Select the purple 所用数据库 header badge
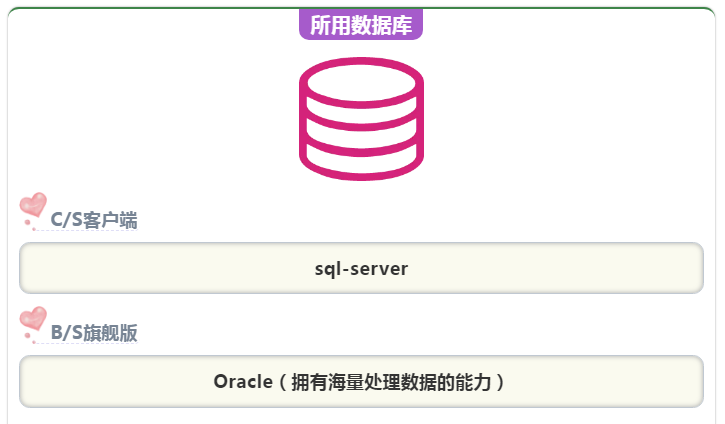The image size is (725, 424). pos(361,25)
